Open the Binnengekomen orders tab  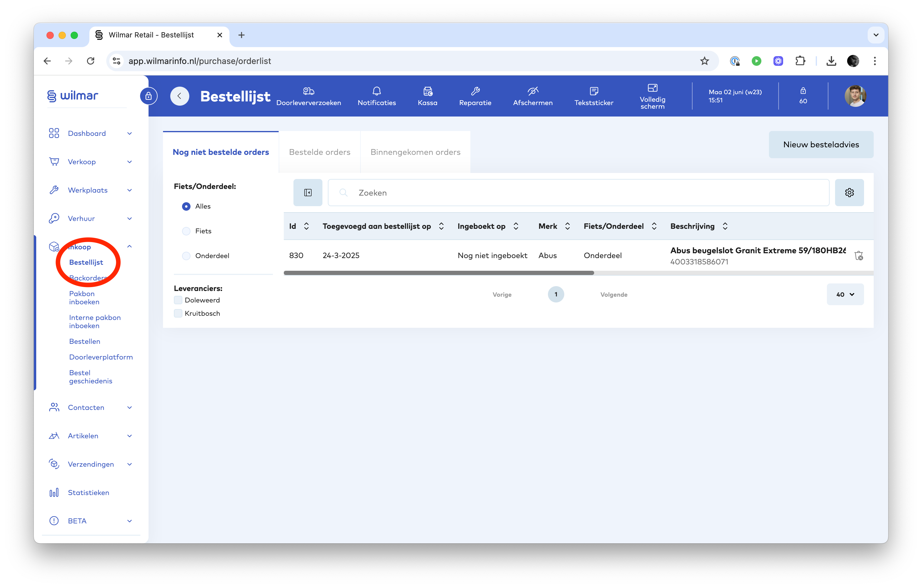coord(415,152)
